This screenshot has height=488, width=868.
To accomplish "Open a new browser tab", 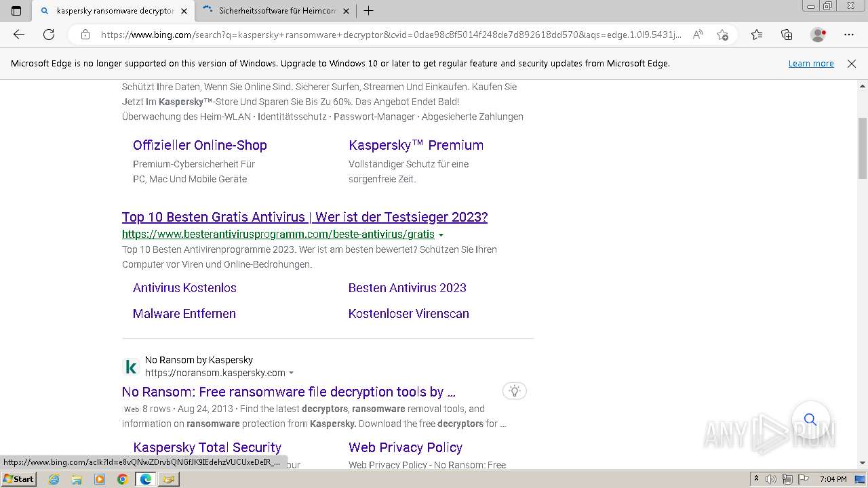I will pos(368,11).
